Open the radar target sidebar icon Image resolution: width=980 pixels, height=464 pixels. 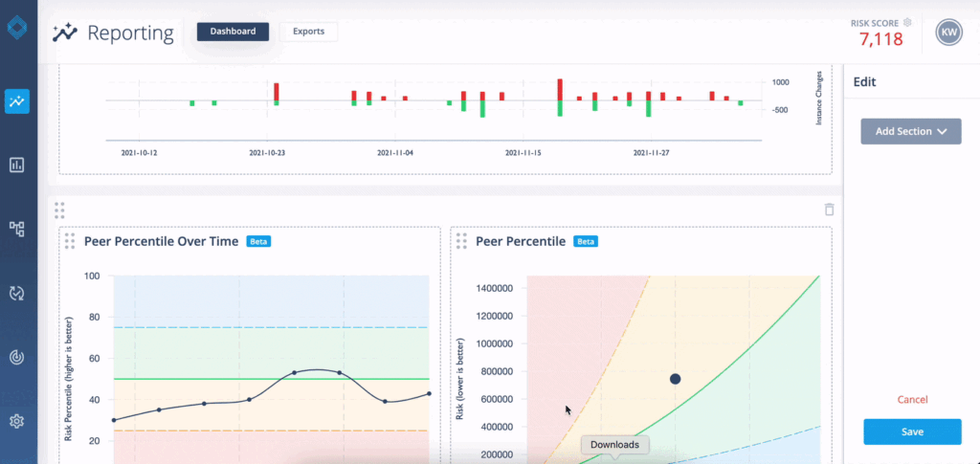[x=17, y=357]
